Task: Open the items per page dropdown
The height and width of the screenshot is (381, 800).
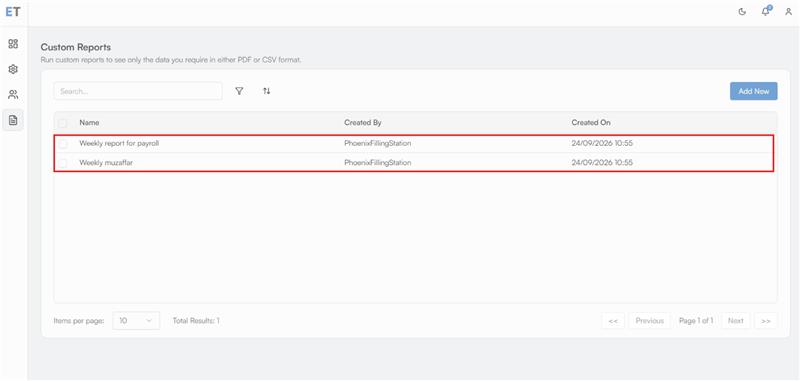Action: tap(136, 321)
